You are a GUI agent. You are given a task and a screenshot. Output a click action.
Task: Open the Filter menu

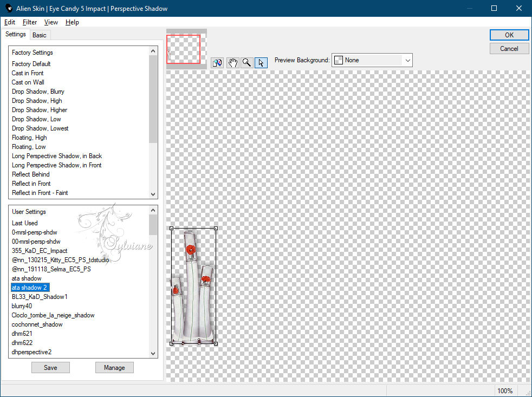click(29, 22)
